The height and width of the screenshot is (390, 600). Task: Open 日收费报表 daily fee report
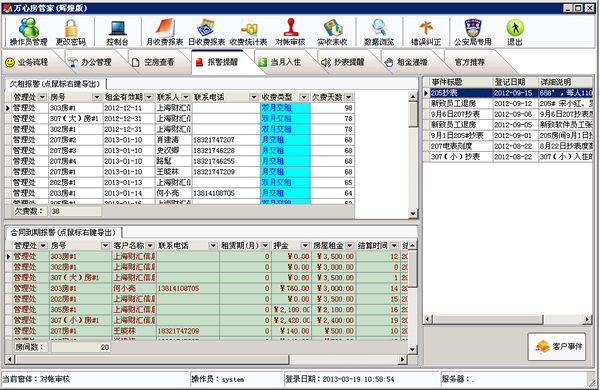pos(207,32)
